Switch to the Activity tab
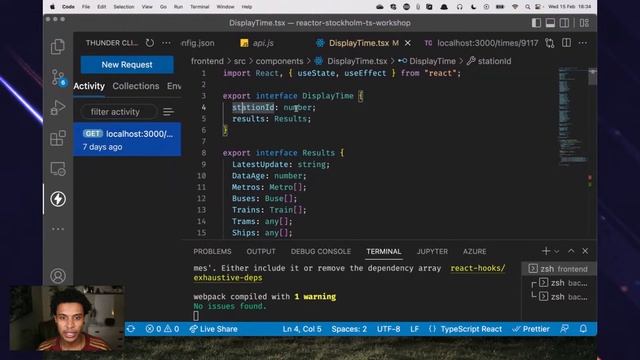The width and height of the screenshot is (640, 360). click(89, 86)
